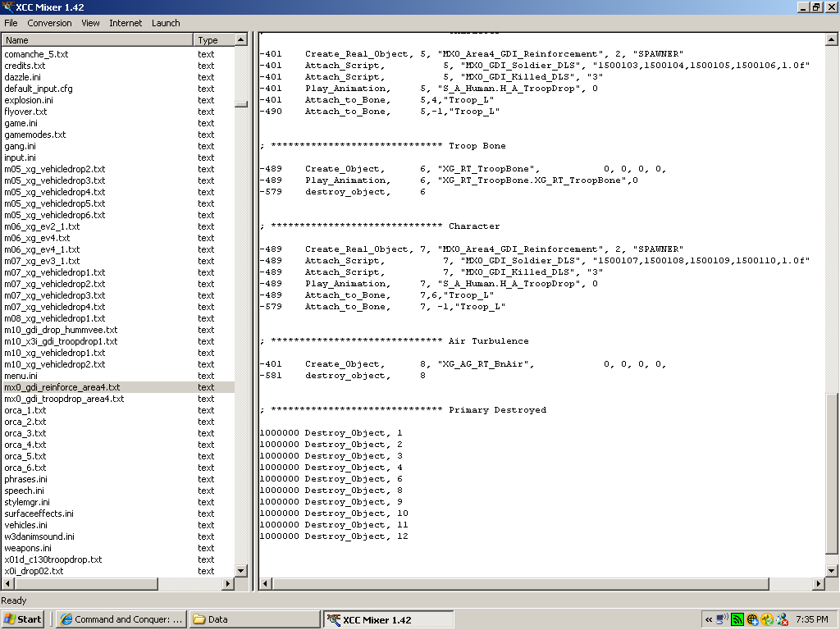Select orca_1.txt in the file list
840x630 pixels.
[25, 410]
